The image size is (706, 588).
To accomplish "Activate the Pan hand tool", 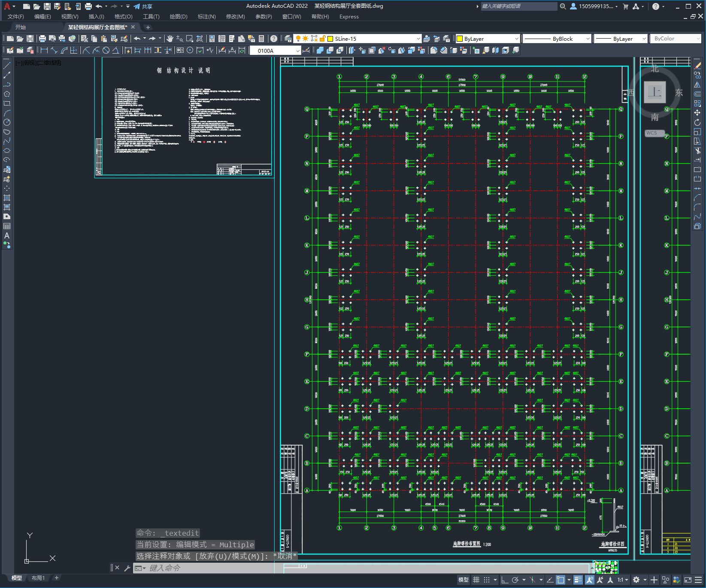I will click(170, 39).
